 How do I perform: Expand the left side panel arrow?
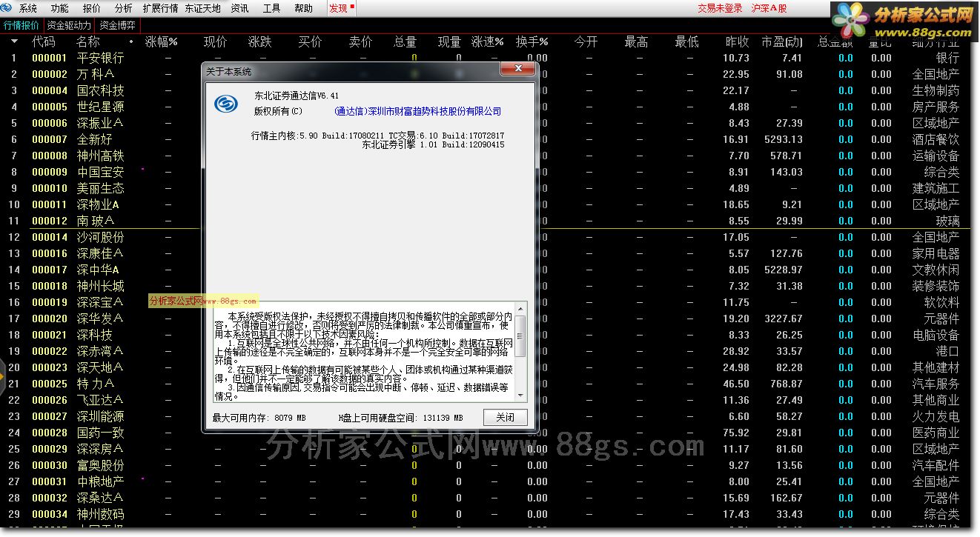pyautogui.click(x=3, y=378)
